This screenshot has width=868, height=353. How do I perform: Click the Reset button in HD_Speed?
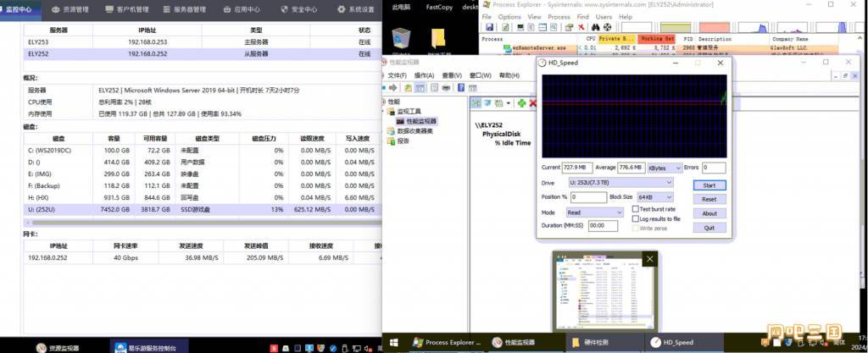(709, 200)
